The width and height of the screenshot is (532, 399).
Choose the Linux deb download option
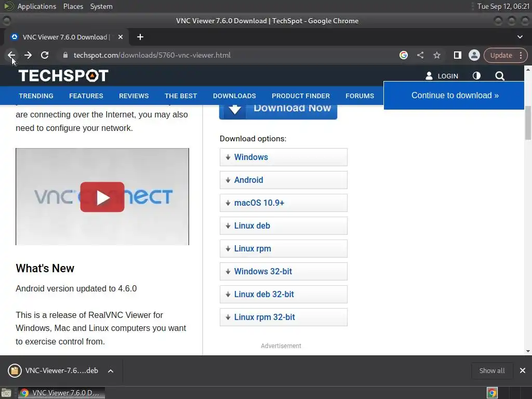tap(283, 225)
